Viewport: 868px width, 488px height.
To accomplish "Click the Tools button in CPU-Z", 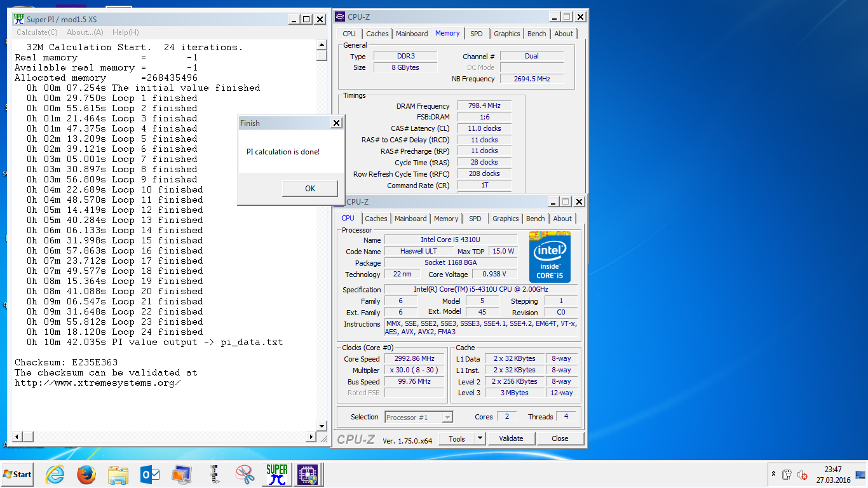I will pyautogui.click(x=457, y=438).
